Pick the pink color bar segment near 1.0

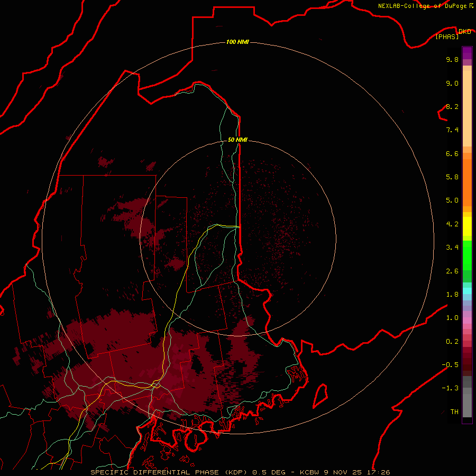click(x=467, y=321)
